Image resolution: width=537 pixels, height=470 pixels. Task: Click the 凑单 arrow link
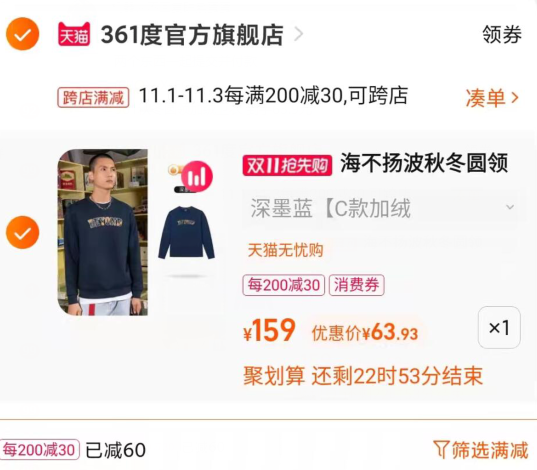pyautogui.click(x=492, y=98)
